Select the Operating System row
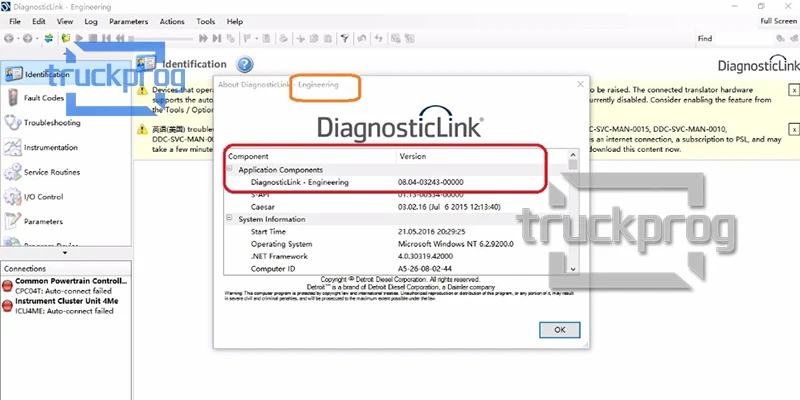The height and width of the screenshot is (400, 800). pyautogui.click(x=396, y=244)
